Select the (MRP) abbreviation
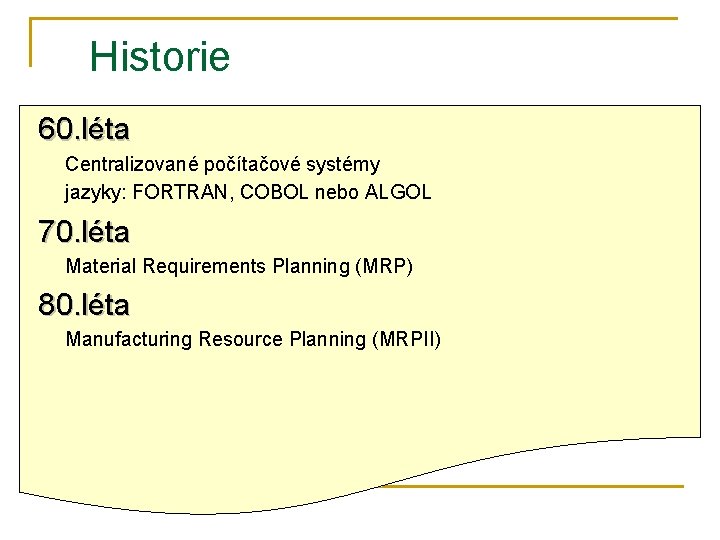720x540 pixels. click(x=384, y=266)
